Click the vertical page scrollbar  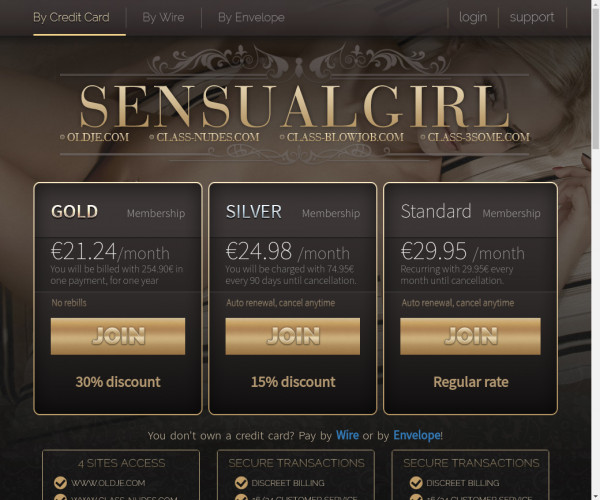coord(595,250)
